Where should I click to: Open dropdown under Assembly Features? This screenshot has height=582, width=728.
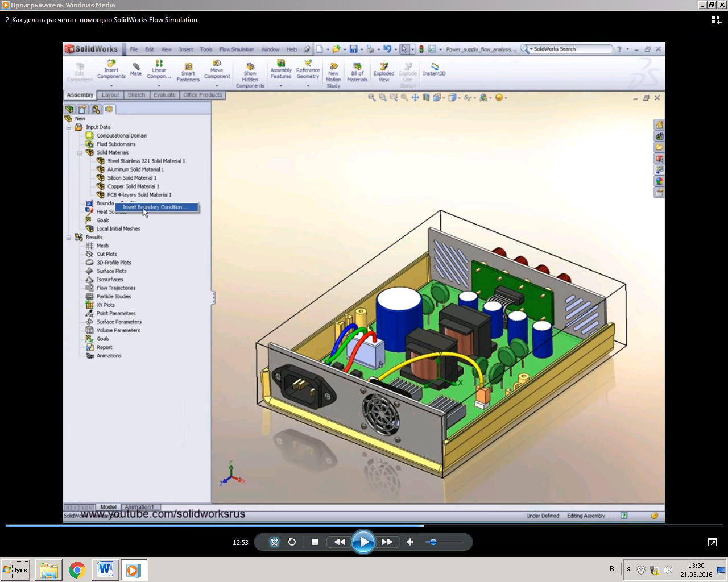(281, 86)
